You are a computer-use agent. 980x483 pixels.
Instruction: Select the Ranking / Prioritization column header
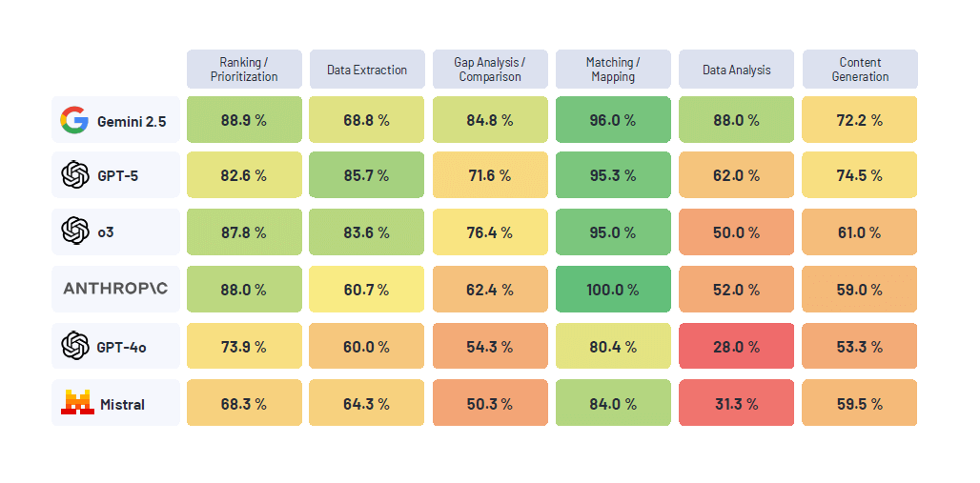[x=244, y=70]
